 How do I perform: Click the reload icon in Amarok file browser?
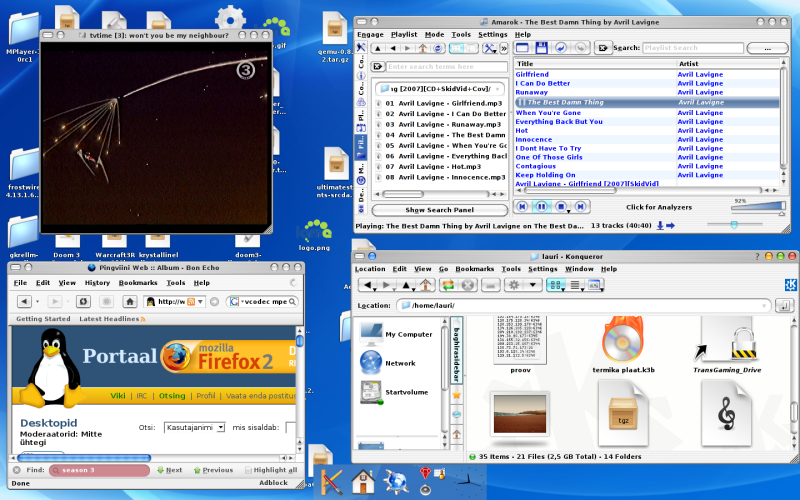pyautogui.click(x=438, y=48)
